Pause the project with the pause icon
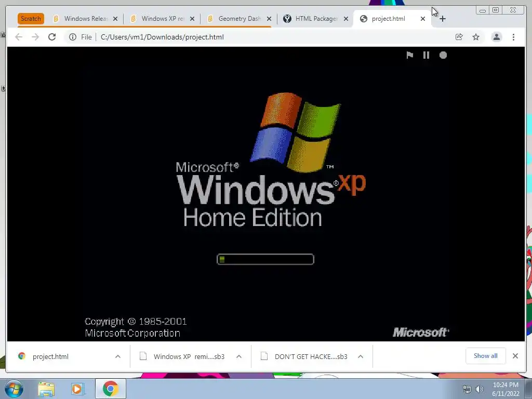 (426, 55)
